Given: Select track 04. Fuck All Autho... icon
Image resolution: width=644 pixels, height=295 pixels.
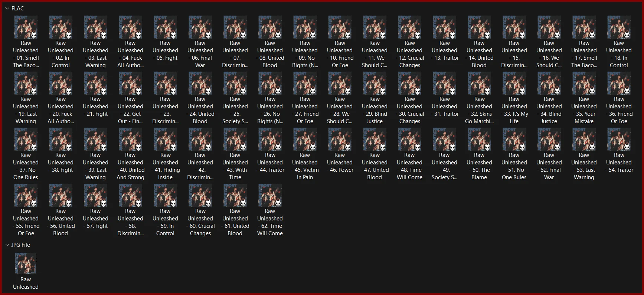Looking at the screenshot, I should point(130,27).
